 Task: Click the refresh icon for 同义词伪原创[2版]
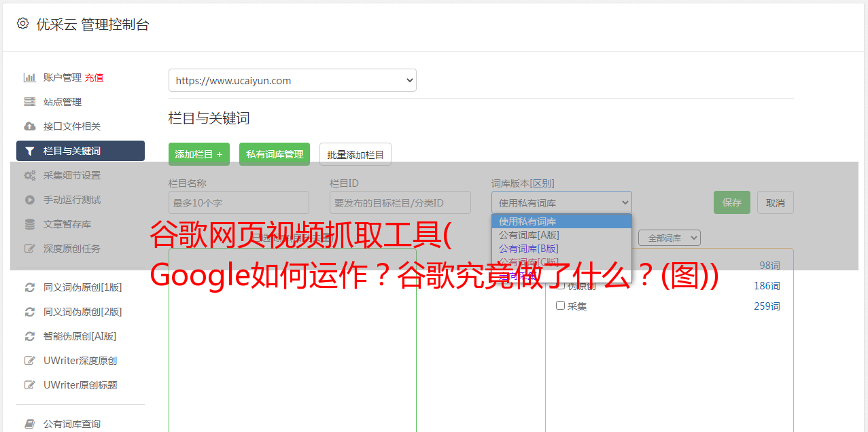click(30, 312)
